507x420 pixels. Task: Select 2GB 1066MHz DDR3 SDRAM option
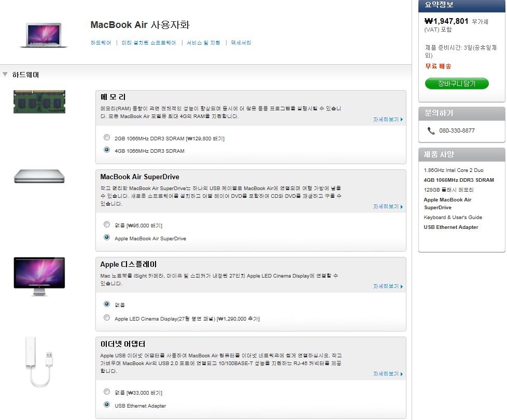(107, 138)
